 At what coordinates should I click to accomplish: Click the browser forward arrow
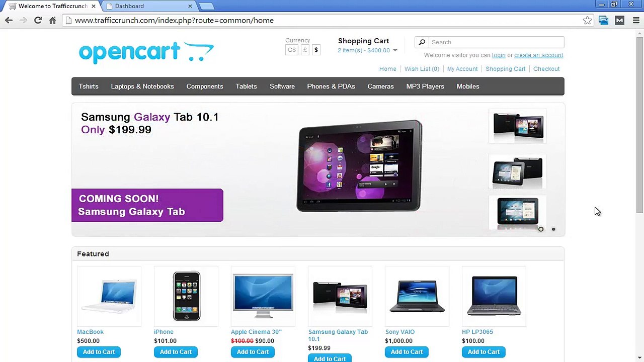point(23,20)
